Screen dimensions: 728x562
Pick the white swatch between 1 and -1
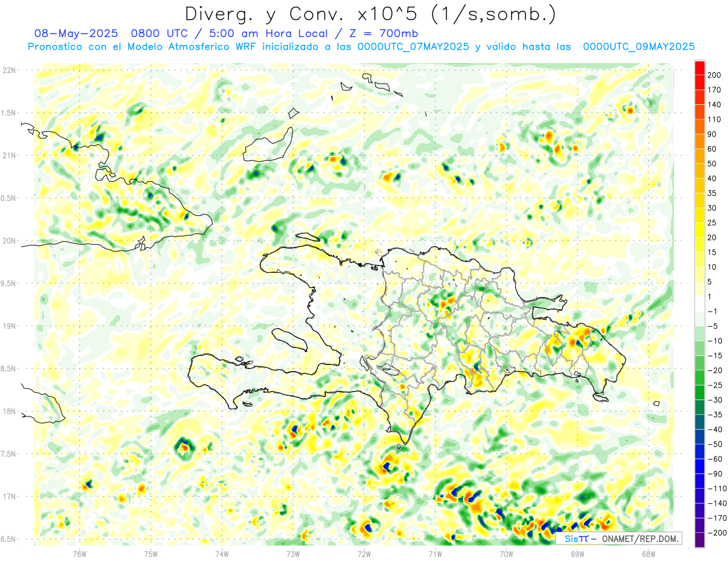point(699,304)
